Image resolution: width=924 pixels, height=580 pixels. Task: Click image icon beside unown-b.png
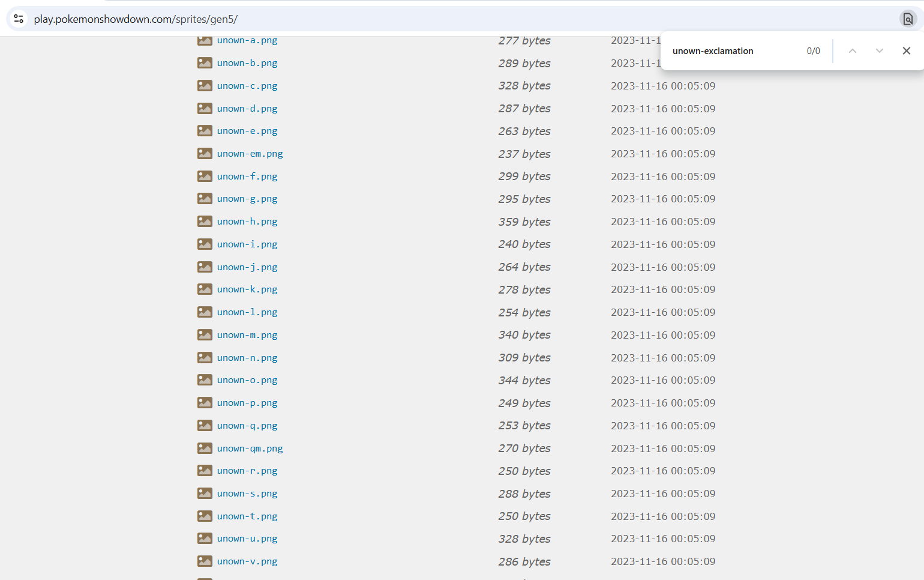pyautogui.click(x=205, y=63)
